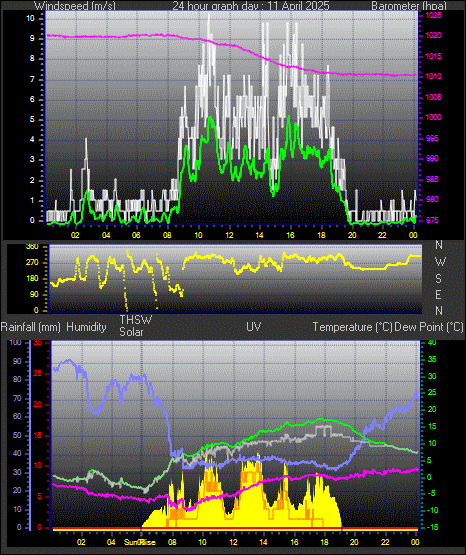Select the "Humidity" legend label
The image size is (466, 555).
point(86,327)
